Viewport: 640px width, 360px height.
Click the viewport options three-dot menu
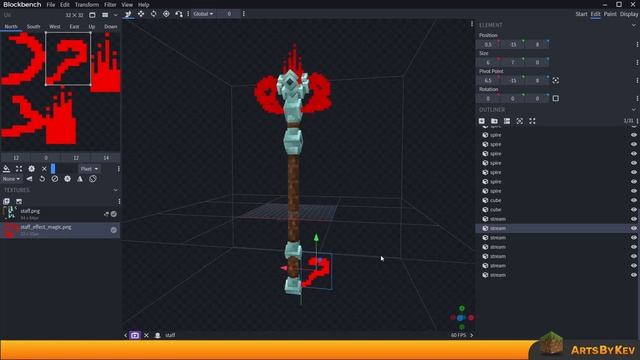click(471, 24)
